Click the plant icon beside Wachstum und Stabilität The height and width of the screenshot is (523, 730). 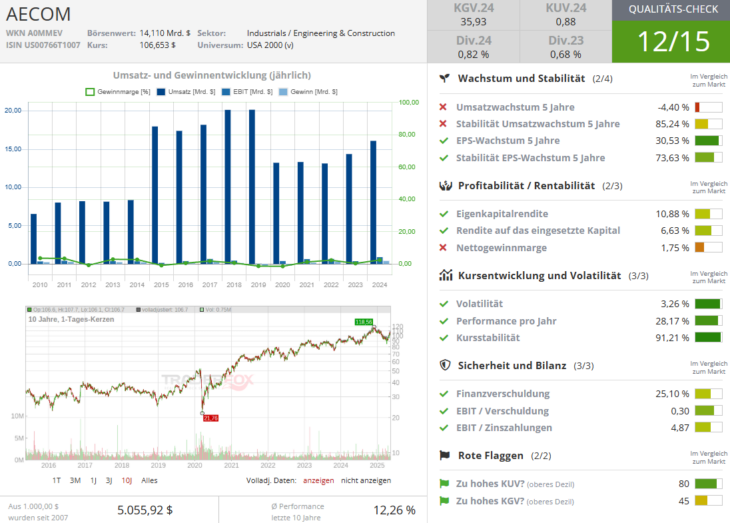[x=445, y=78]
